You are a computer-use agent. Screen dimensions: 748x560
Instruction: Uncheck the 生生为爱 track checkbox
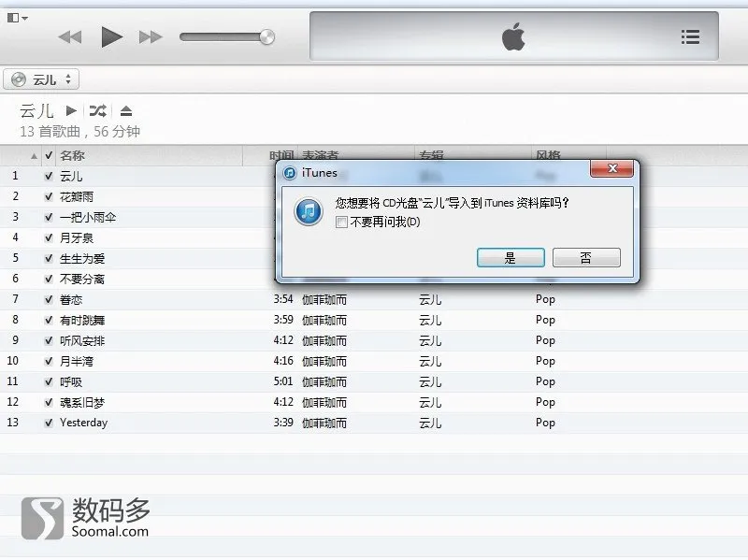tap(49, 259)
